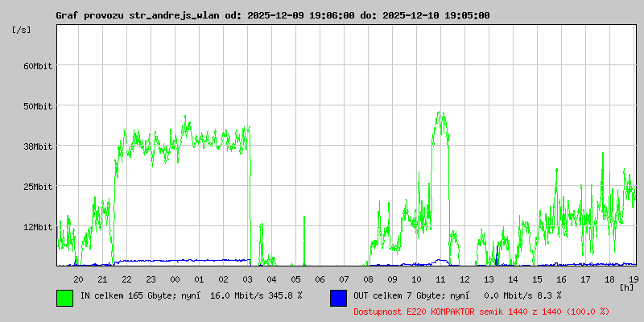Click the '[h]' hour unit label

(x=627, y=287)
